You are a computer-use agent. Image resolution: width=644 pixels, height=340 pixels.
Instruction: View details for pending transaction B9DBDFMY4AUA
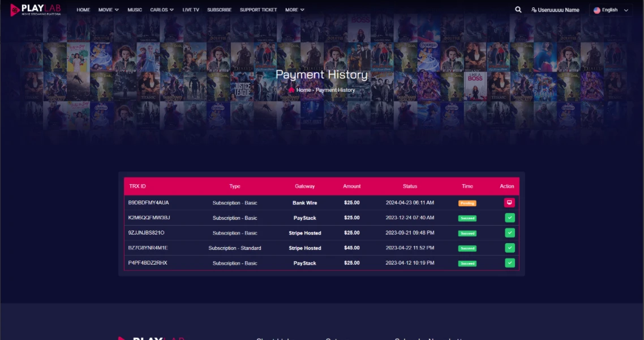(x=509, y=203)
